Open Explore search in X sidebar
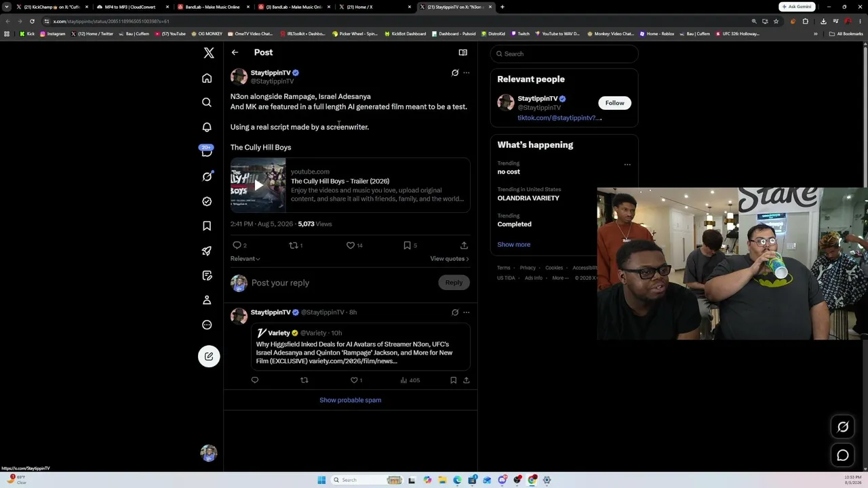The image size is (868, 488). coord(207,102)
